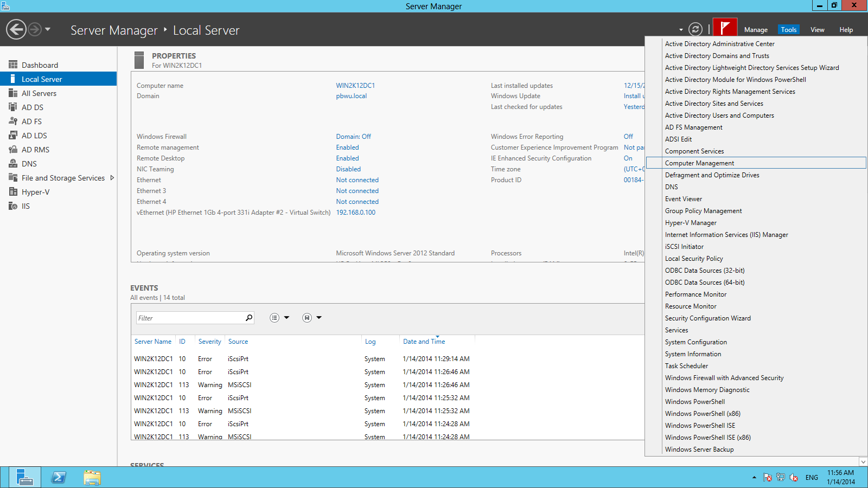
Task: Click Local Server icon in sidebar
Action: (x=13, y=79)
